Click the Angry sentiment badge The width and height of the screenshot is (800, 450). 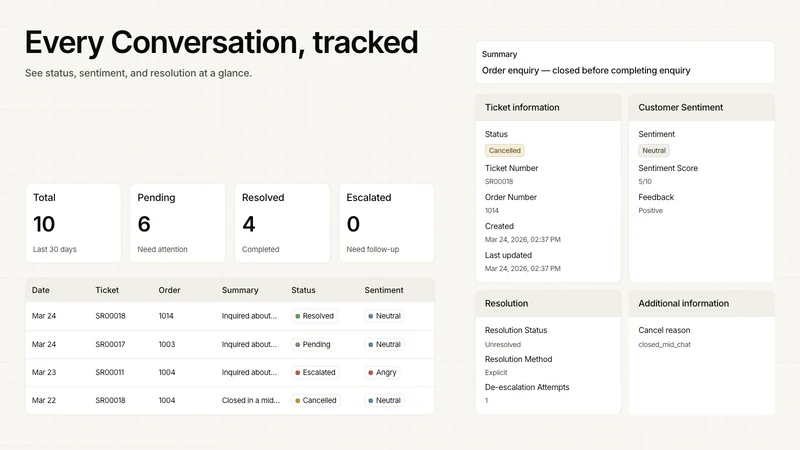[x=382, y=372]
